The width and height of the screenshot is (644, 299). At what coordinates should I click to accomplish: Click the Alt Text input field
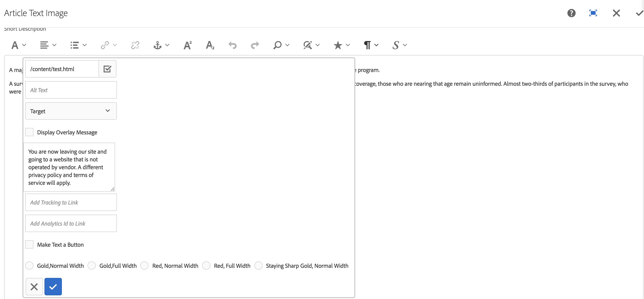tap(71, 90)
